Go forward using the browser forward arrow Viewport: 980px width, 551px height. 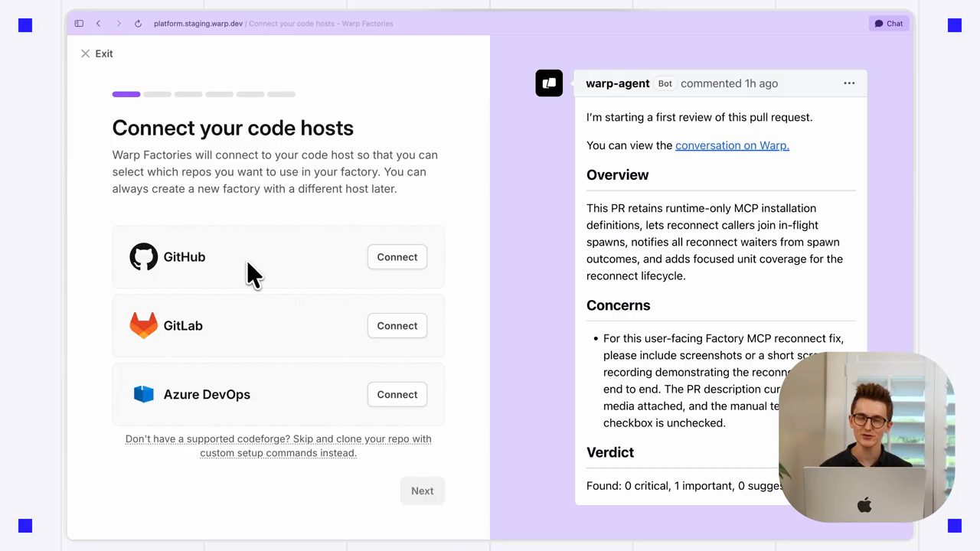[118, 24]
